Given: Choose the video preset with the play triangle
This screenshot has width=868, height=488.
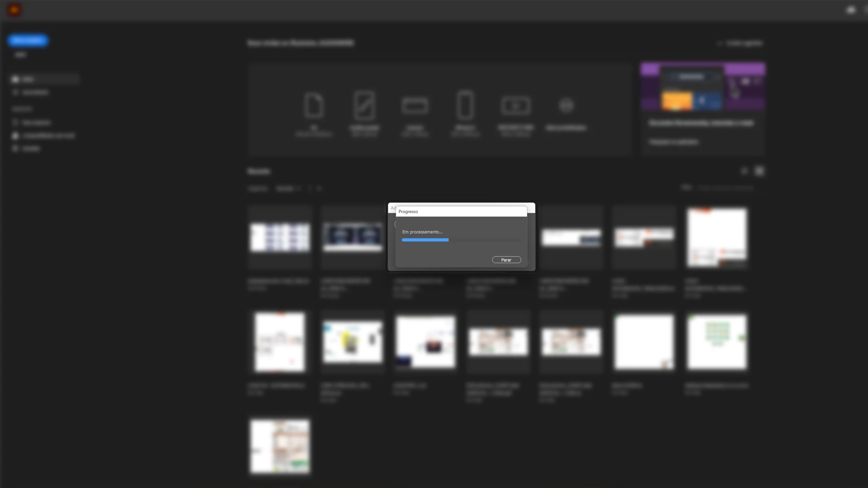Looking at the screenshot, I should click(x=516, y=106).
